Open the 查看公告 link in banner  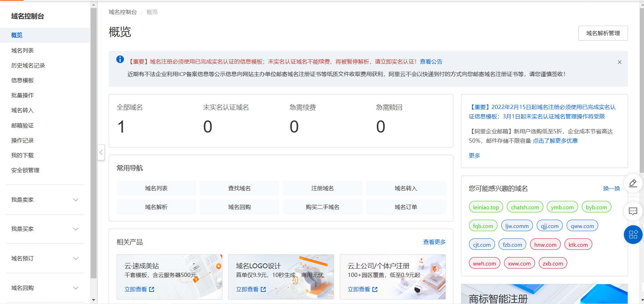431,62
